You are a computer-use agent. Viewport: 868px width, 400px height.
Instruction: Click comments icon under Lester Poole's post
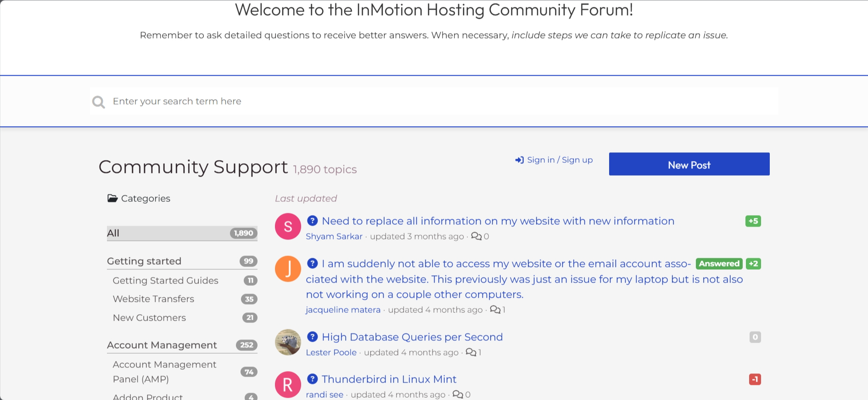471,352
